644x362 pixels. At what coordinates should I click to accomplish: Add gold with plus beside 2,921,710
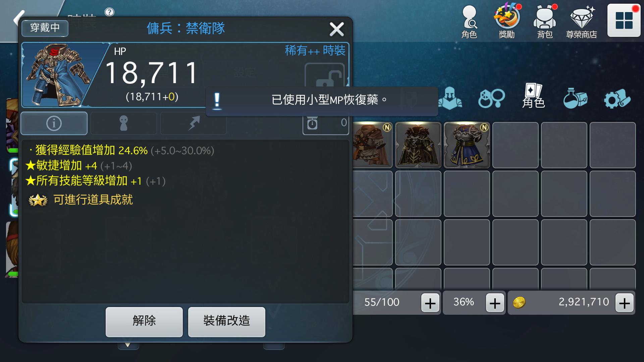[x=625, y=303]
